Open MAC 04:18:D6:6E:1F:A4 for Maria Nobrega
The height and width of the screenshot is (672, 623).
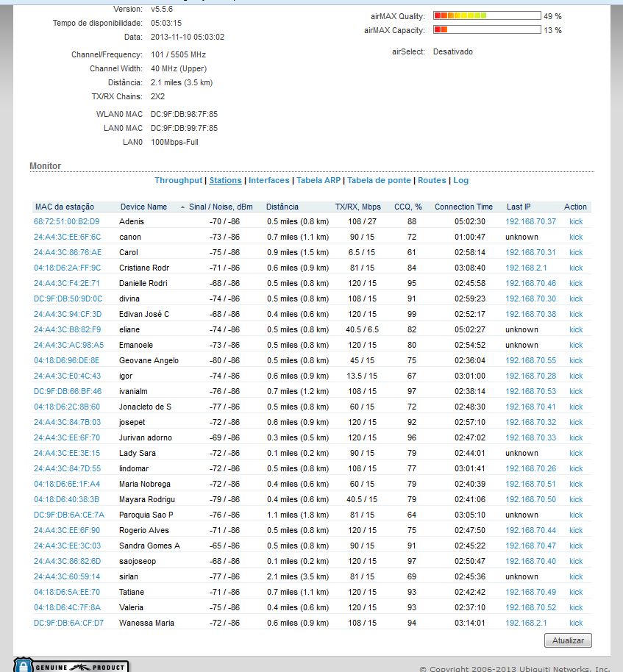(x=67, y=484)
